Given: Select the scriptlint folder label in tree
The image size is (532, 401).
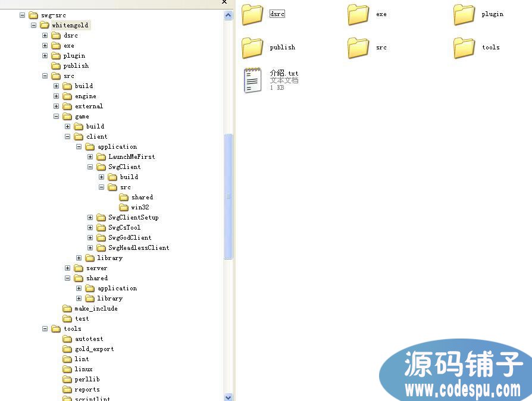Looking at the screenshot, I should coord(92,399).
